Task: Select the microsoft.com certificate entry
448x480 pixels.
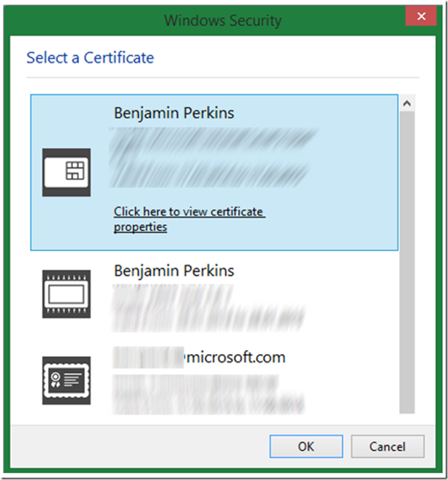Action: 214,380
